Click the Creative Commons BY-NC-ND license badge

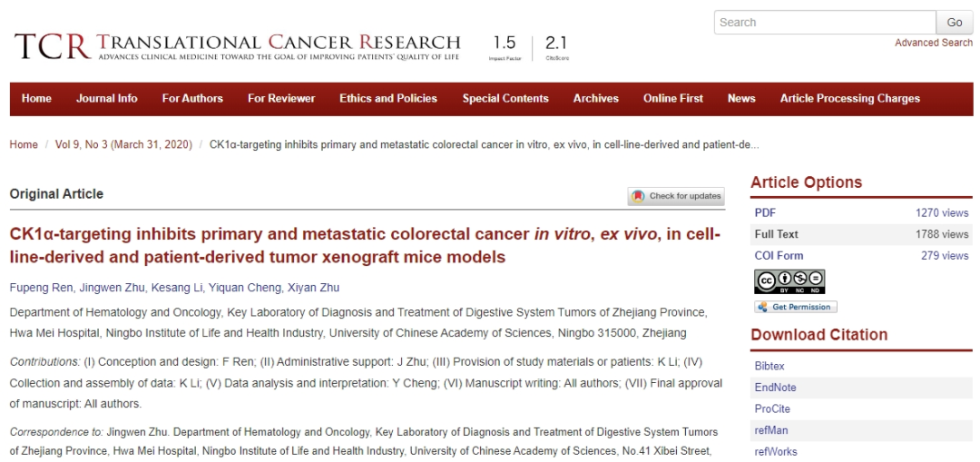pos(789,281)
